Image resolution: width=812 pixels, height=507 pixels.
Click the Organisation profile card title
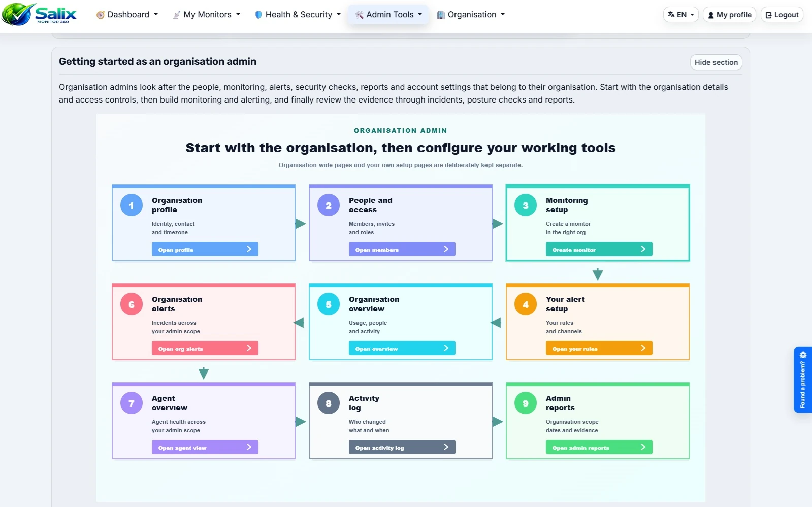point(177,205)
